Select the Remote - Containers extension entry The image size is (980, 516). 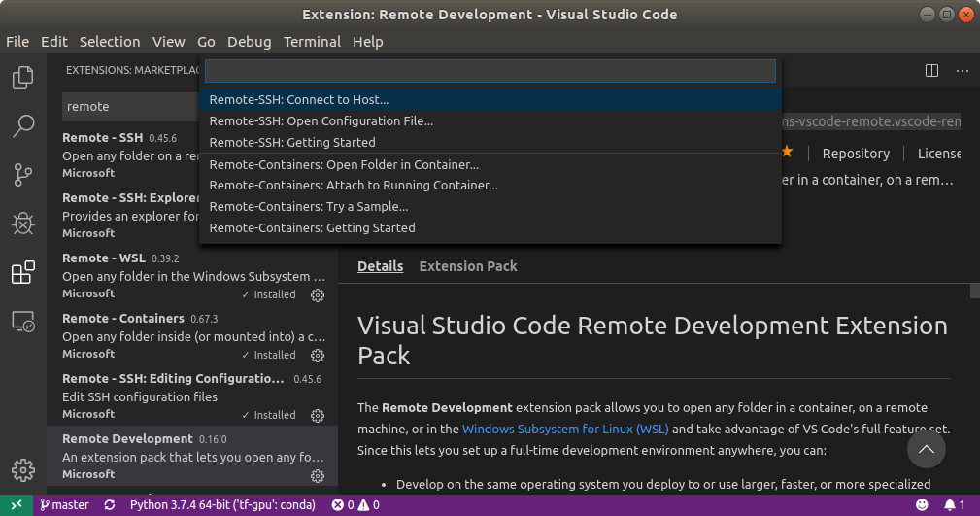point(192,335)
